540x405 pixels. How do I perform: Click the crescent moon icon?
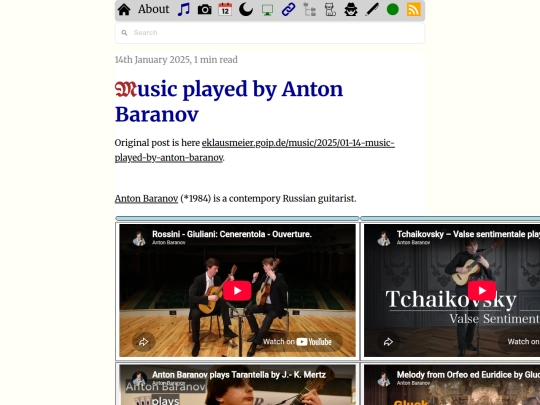coord(246,9)
